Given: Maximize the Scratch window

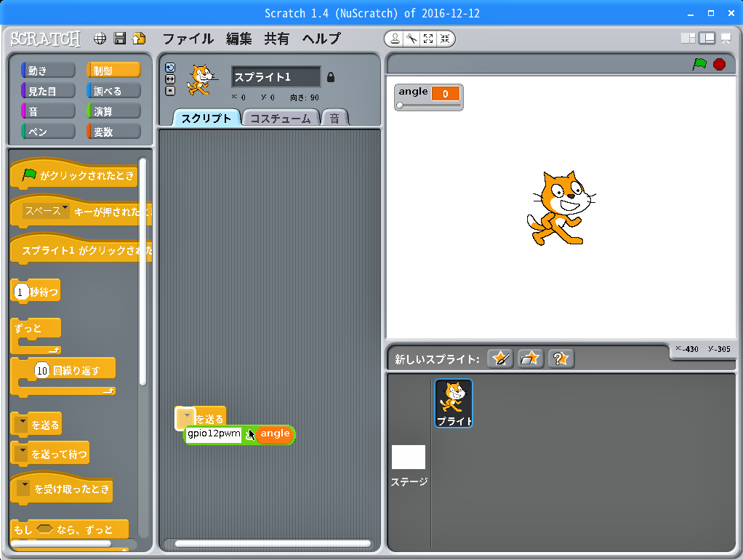Looking at the screenshot, I should [x=711, y=13].
